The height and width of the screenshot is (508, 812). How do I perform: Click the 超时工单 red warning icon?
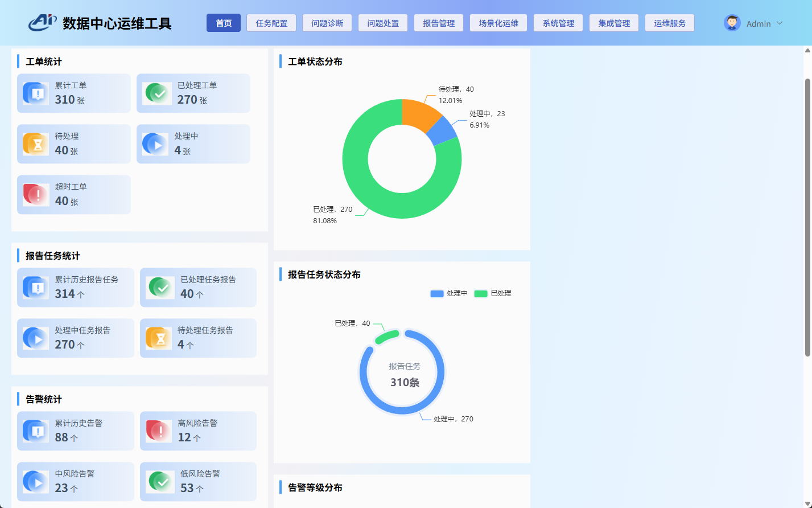click(x=36, y=194)
